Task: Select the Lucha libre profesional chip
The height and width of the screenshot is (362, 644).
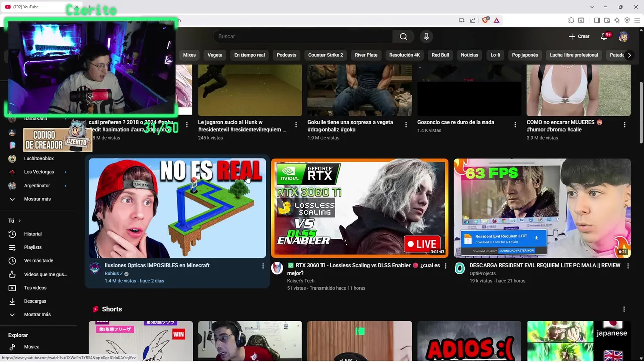Action: pos(574,55)
